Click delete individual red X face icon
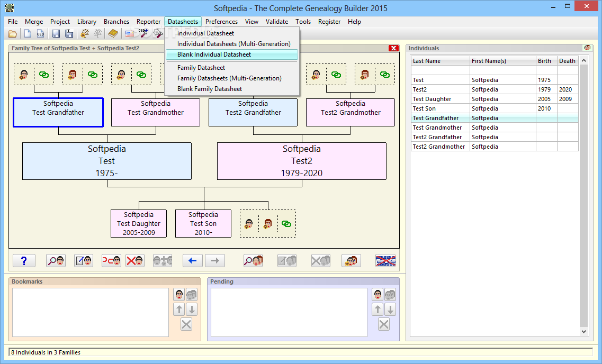The height and width of the screenshot is (364, 602). (135, 261)
